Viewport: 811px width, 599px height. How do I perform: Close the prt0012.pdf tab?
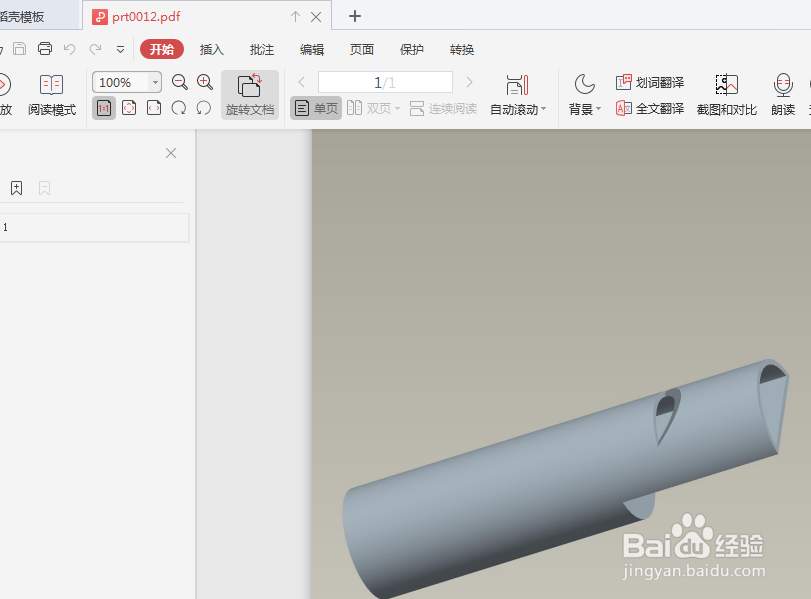click(x=316, y=17)
